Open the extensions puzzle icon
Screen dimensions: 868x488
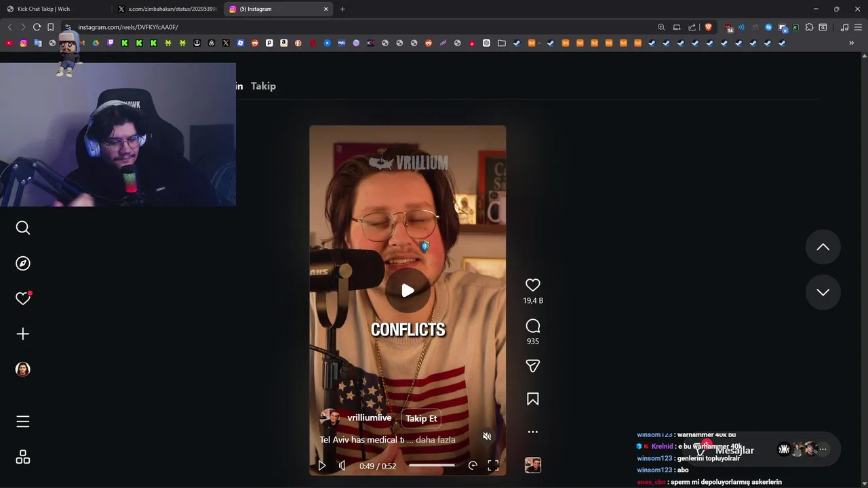click(809, 27)
